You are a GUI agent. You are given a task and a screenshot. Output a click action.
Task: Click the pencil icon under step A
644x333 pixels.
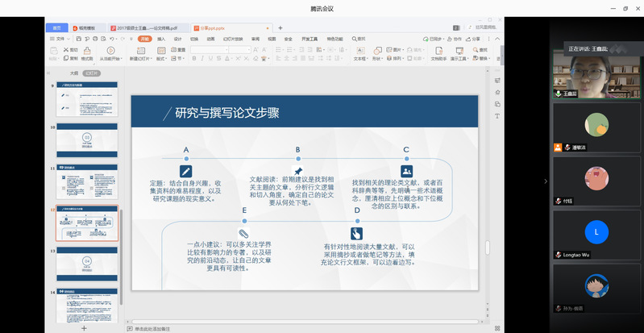[186, 171]
